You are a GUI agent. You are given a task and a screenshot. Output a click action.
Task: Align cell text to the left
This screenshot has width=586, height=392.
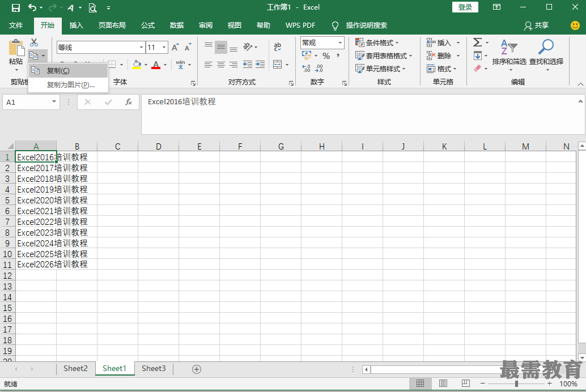[209, 65]
